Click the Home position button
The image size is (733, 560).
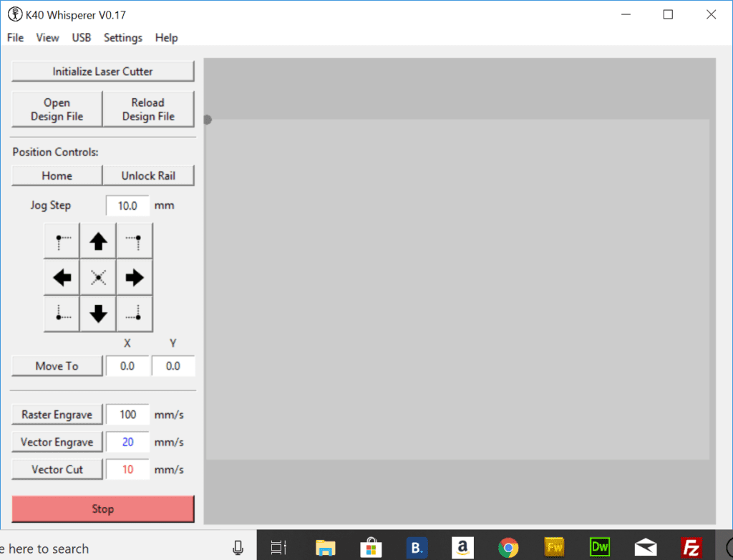57,175
